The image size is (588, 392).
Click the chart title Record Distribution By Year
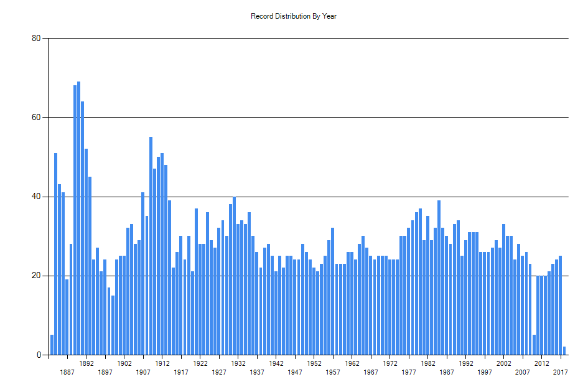292,16
